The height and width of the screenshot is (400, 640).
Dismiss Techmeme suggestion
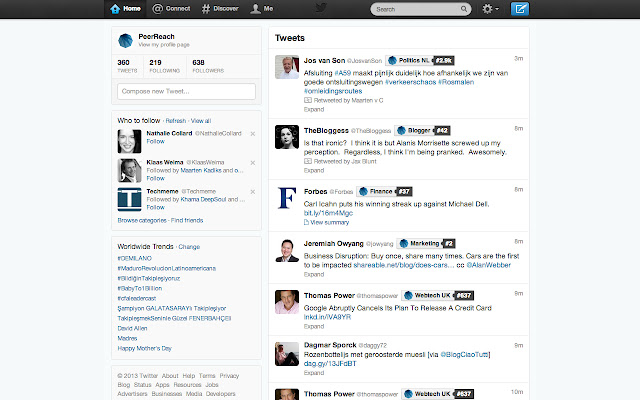click(x=253, y=191)
